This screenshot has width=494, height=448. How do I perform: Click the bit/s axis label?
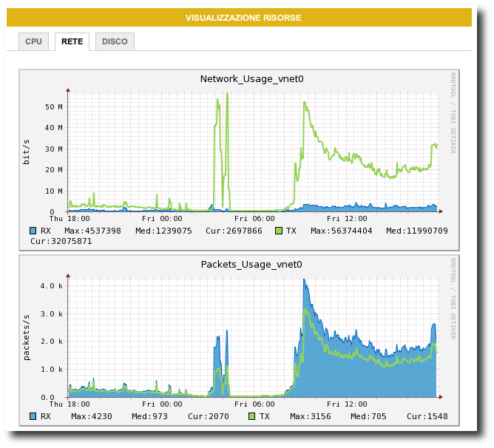coord(26,152)
